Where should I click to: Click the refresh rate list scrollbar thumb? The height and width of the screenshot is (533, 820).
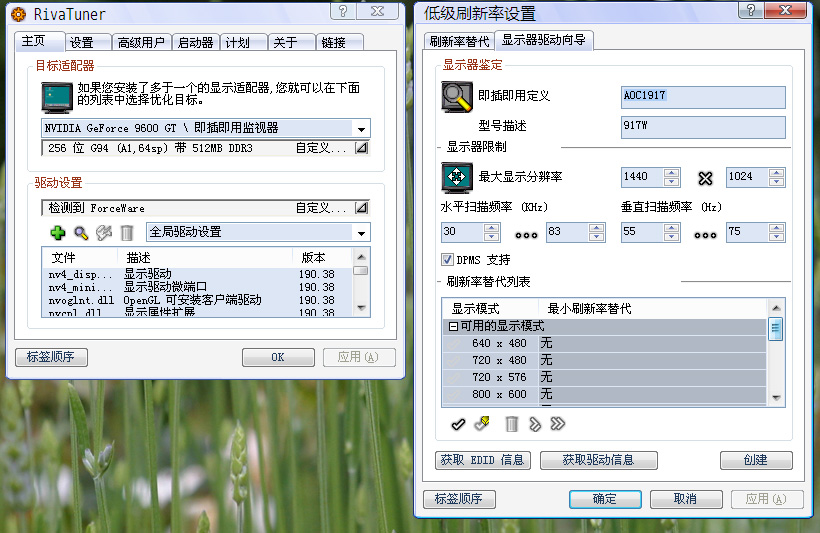(x=776, y=329)
